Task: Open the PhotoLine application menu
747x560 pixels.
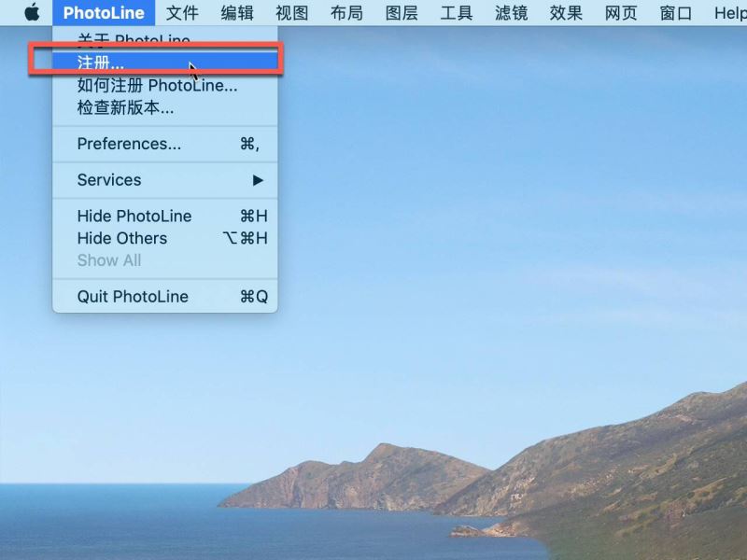Action: click(x=104, y=13)
